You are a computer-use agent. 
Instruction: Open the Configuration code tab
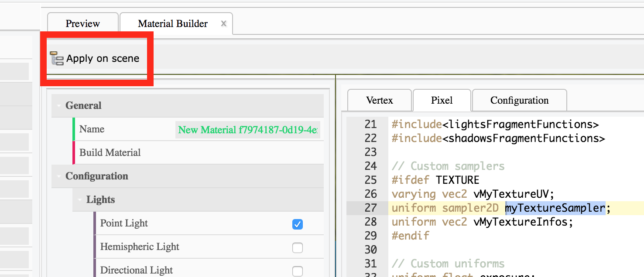click(x=519, y=100)
